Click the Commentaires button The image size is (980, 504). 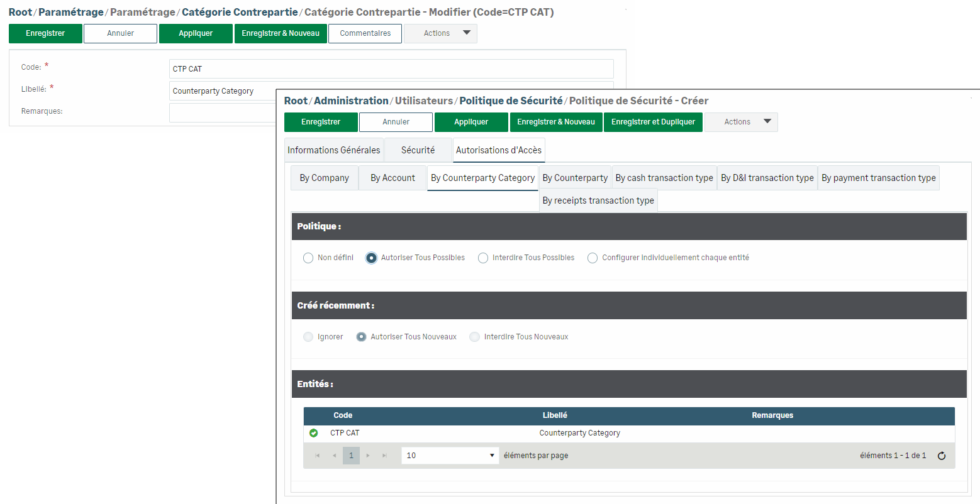point(365,33)
